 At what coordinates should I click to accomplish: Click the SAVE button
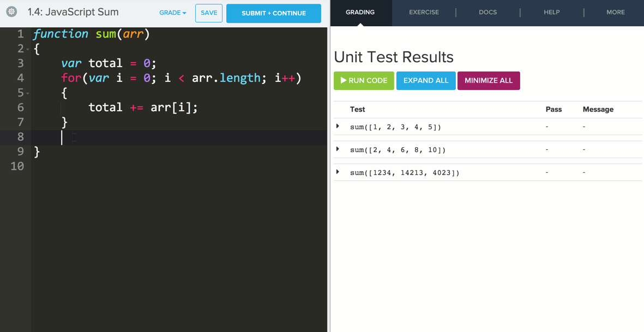click(x=209, y=13)
